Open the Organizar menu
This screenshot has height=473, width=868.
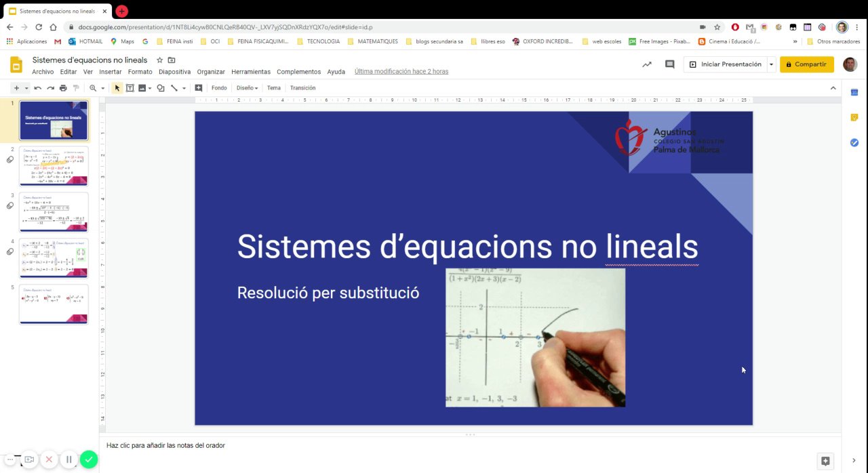(x=211, y=72)
